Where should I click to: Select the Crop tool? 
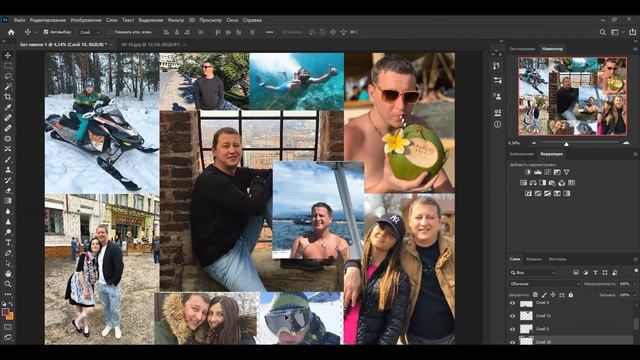(x=8, y=97)
